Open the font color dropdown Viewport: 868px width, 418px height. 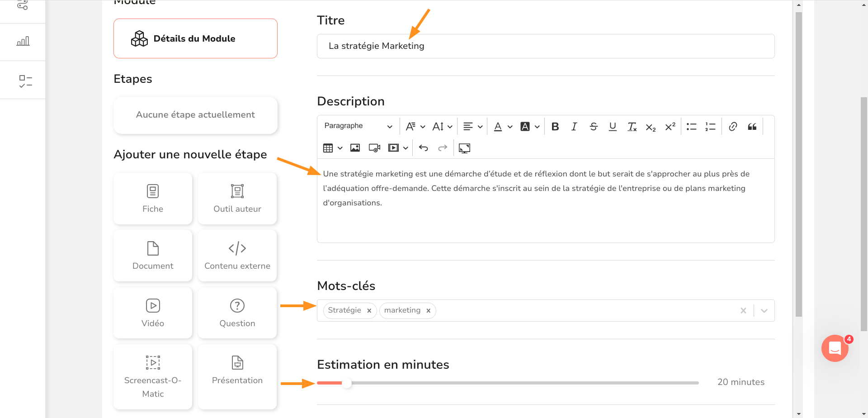tap(502, 127)
